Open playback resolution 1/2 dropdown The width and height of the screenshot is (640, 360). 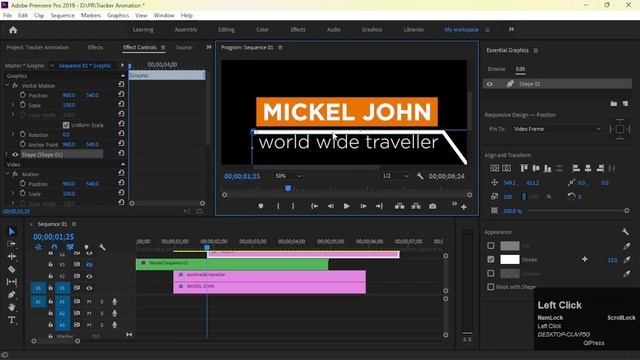[x=395, y=176]
